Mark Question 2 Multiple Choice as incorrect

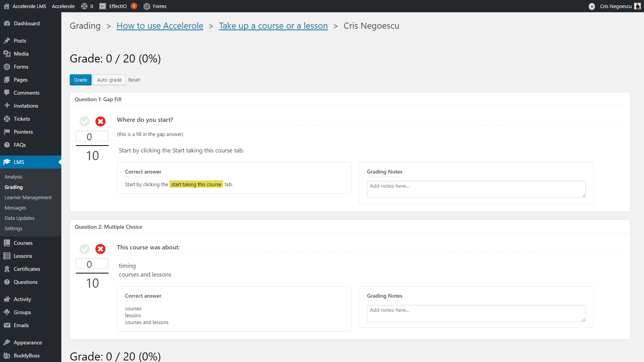point(100,249)
